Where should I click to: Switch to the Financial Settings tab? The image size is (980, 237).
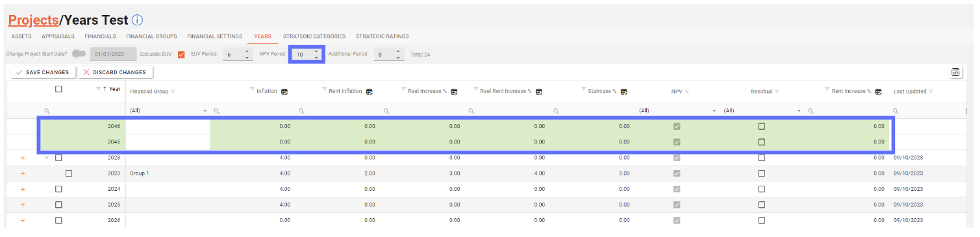point(215,36)
